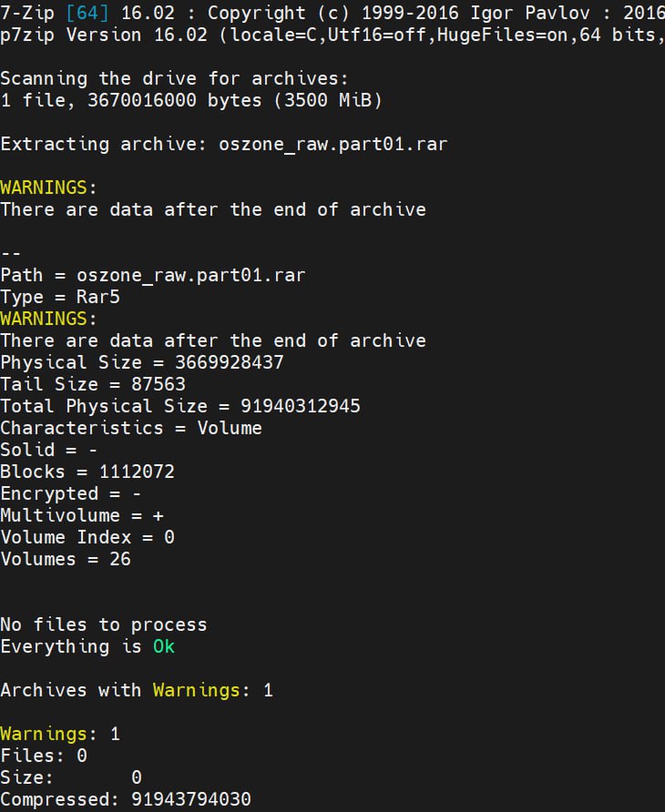Click the cyan [64] version tag
This screenshot has height=812, width=665.
tap(87, 14)
